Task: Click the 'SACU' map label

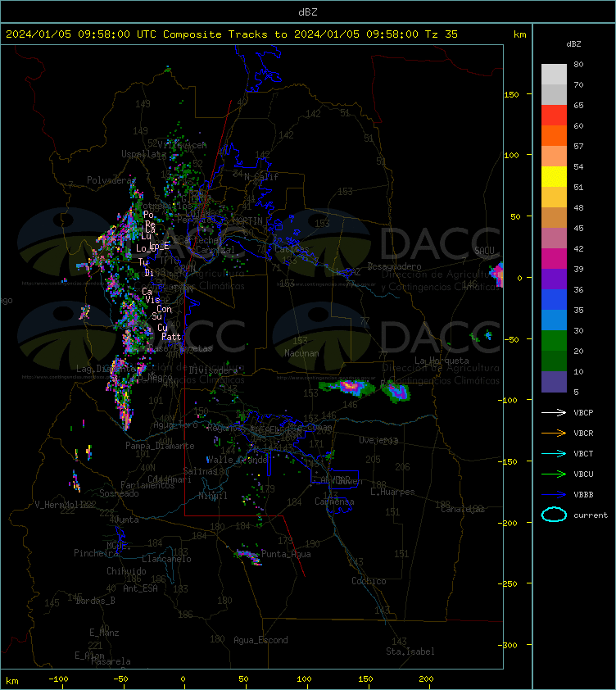Action: point(484,251)
